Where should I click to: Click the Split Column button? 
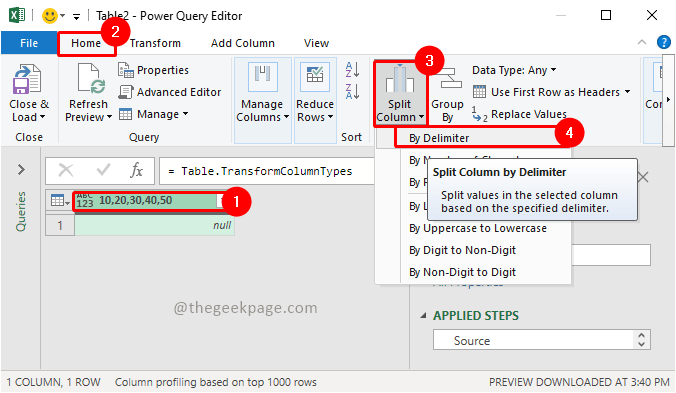pyautogui.click(x=400, y=93)
